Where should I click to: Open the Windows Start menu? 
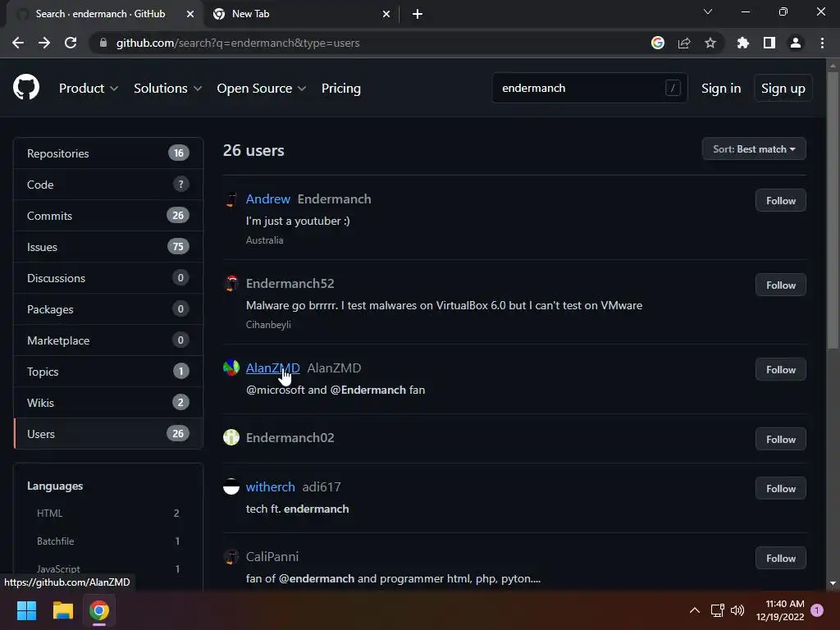coord(27,610)
